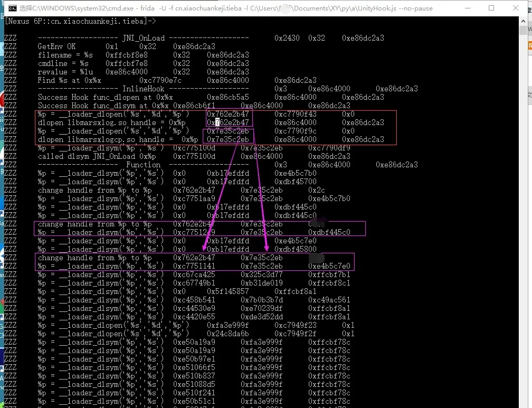
Task: Select the address 0xe86cb5a5
Action: pyautogui.click(x=228, y=98)
